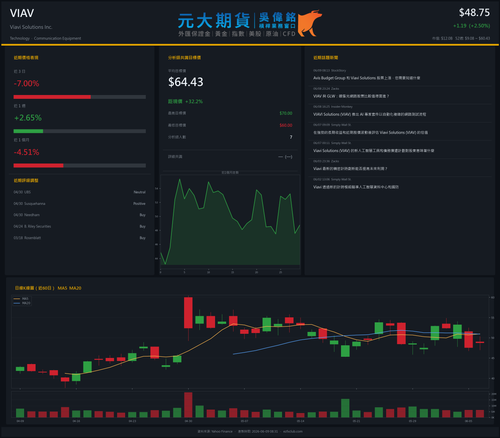Open the Insider Monkey Viavi Solutions AI news
Viewport: 500px width, 438px height.
(x=369, y=114)
